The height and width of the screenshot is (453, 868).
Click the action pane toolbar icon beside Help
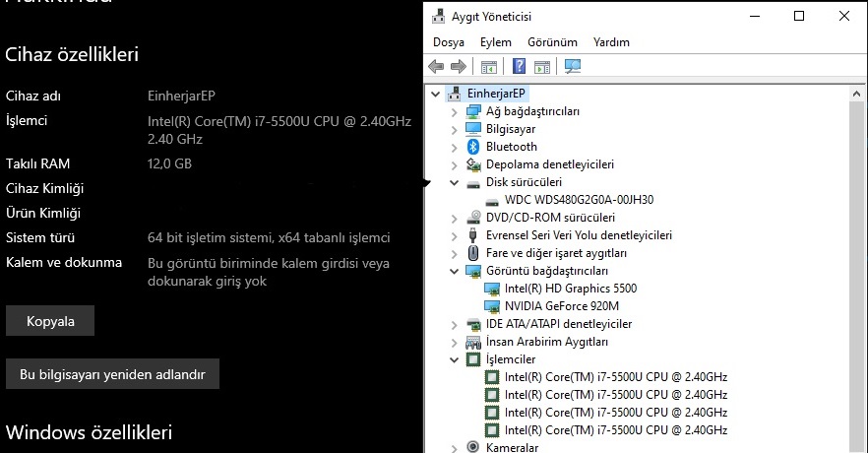[542, 66]
